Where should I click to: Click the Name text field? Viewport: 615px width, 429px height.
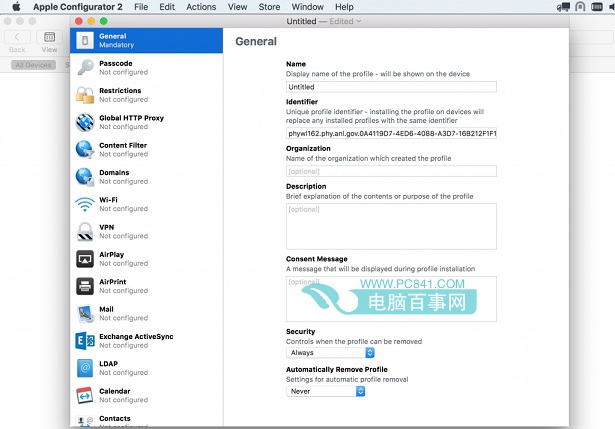click(391, 87)
